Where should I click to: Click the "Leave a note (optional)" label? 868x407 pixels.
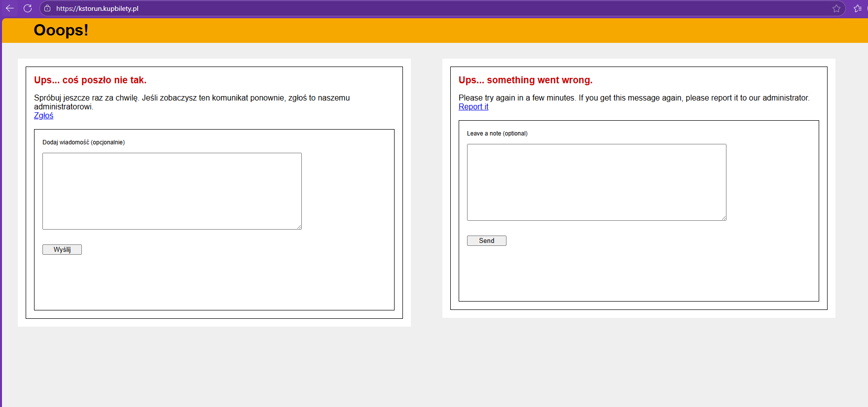point(497,134)
